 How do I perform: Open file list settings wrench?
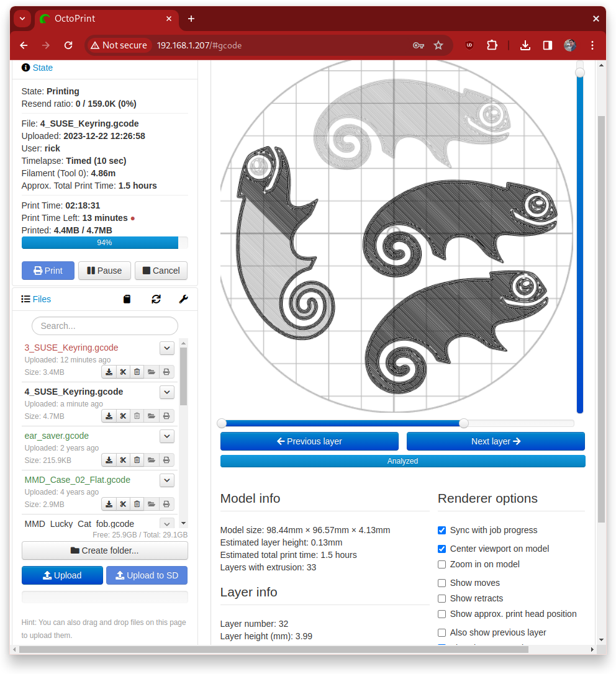point(183,299)
